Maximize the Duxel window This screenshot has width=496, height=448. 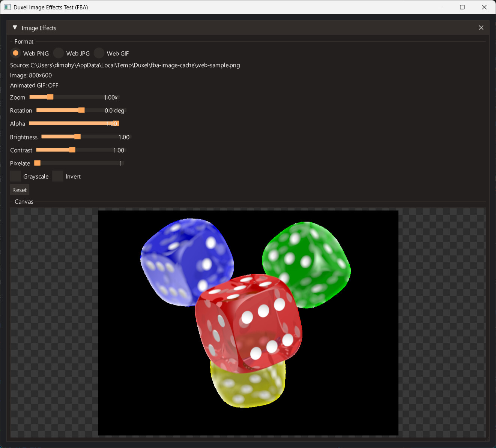[x=462, y=7]
